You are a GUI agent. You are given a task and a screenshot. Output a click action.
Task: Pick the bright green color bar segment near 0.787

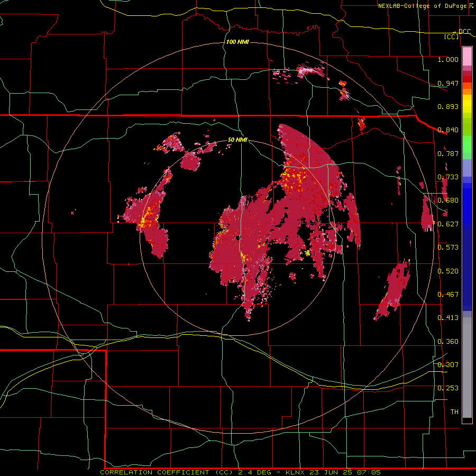coord(467,144)
